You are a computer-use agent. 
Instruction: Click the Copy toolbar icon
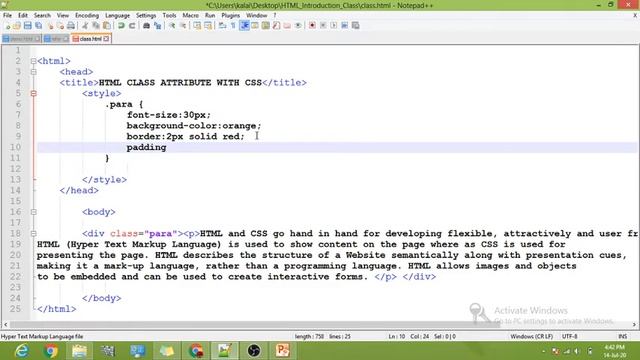pos(96,25)
